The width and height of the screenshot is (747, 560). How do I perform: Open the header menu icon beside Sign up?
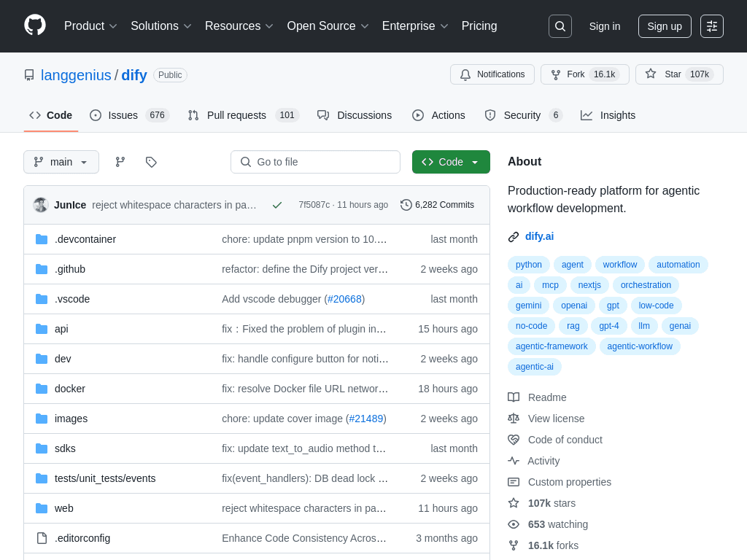tap(712, 26)
